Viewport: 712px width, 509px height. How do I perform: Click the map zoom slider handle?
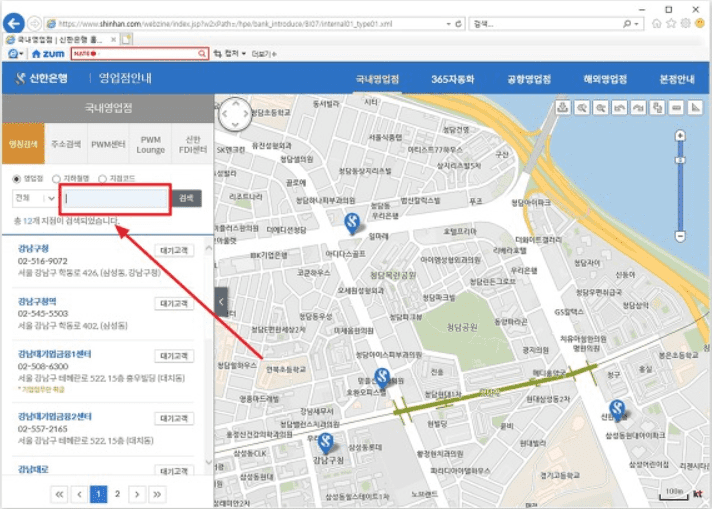(x=680, y=160)
